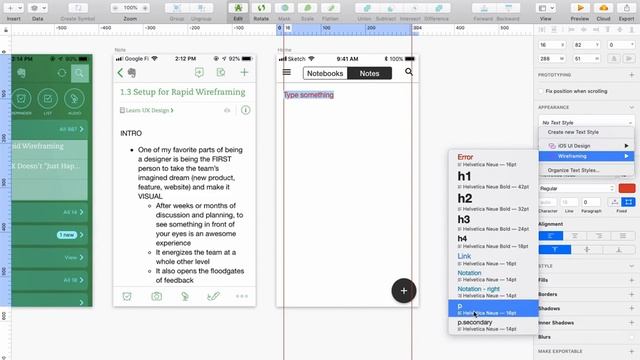Click the Subtract boolean icon
The image size is (640, 360).
(x=391, y=8)
